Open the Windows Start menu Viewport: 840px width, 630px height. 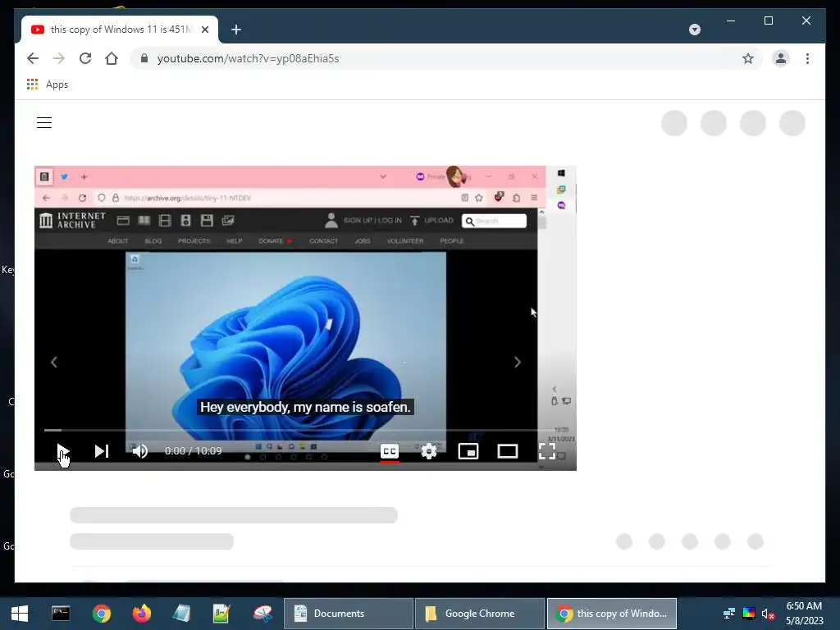click(20, 614)
